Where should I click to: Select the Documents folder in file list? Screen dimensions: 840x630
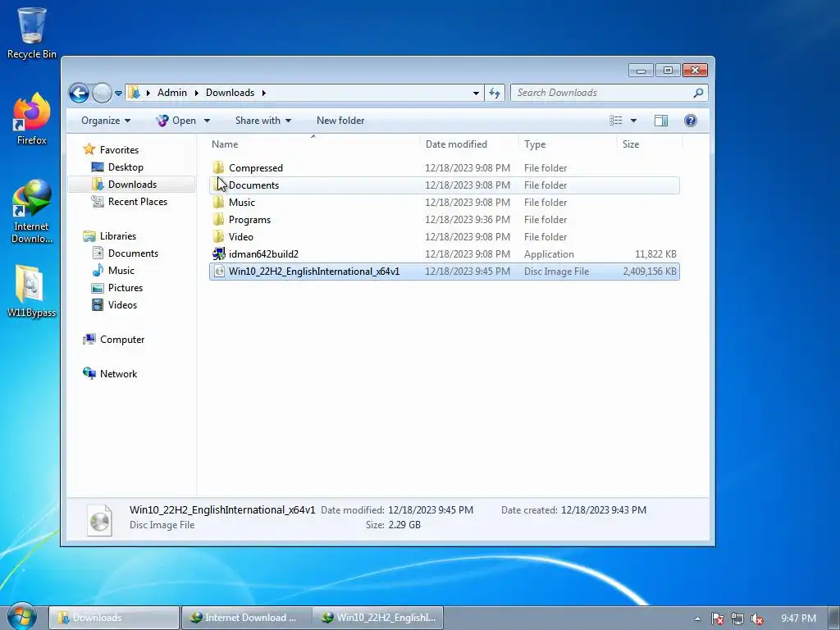(445, 185)
